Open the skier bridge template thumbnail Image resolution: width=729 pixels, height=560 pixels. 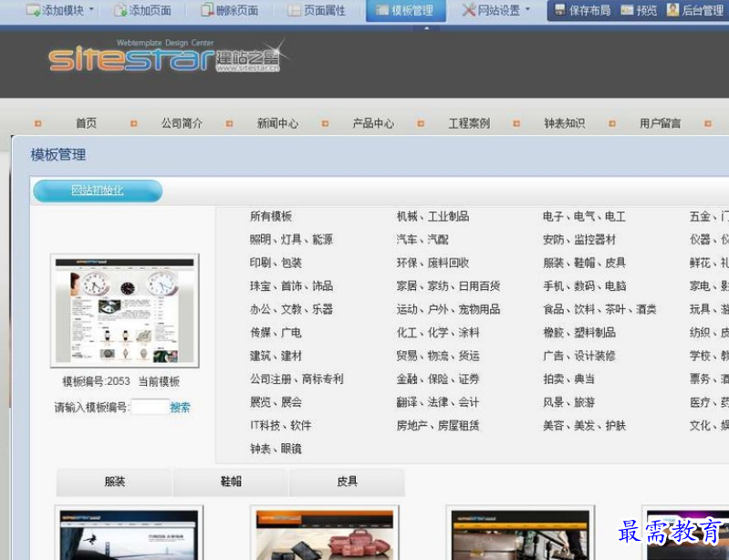129,533
